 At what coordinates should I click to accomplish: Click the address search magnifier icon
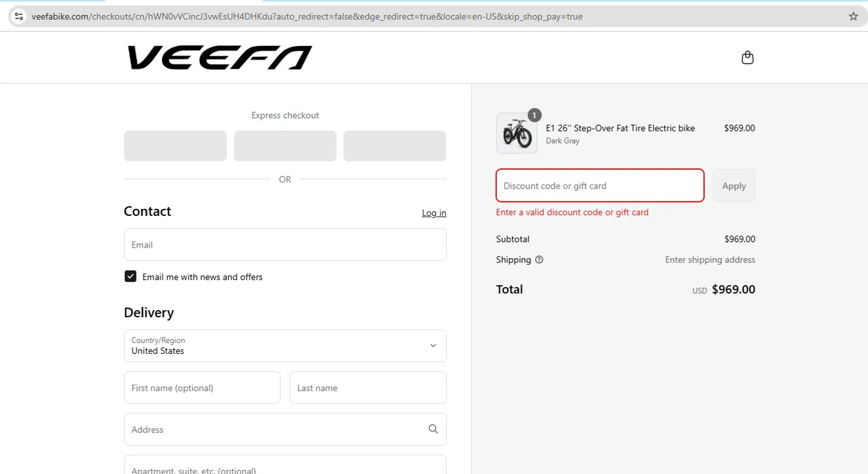433,429
